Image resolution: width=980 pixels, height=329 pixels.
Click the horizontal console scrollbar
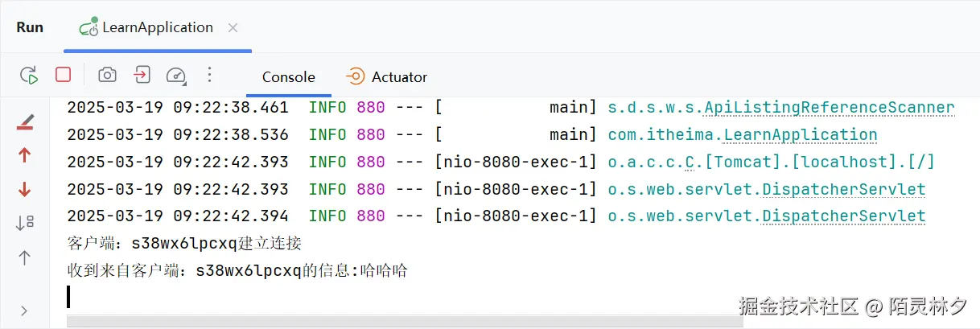(404, 321)
